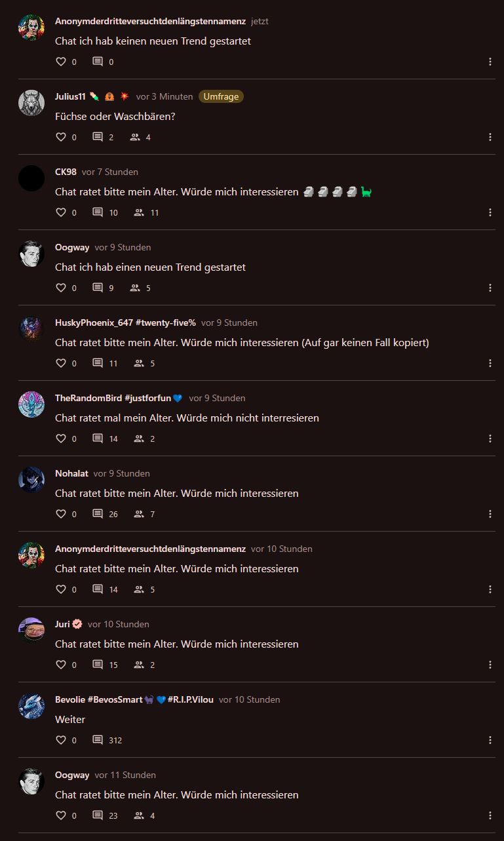The width and height of the screenshot is (504, 841).
Task: Click the username Juri with verified badge
Action: 69,624
